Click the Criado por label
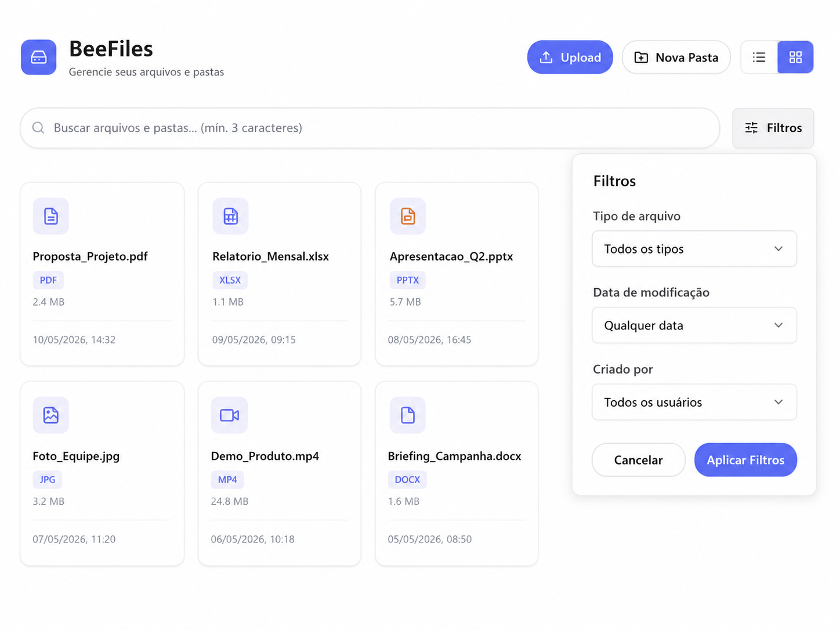This screenshot has height=630, width=840. (x=622, y=370)
